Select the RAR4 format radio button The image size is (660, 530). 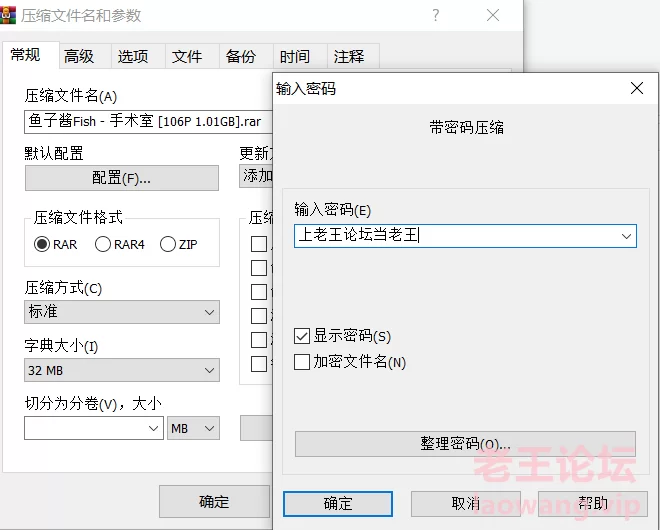[x=103, y=244]
